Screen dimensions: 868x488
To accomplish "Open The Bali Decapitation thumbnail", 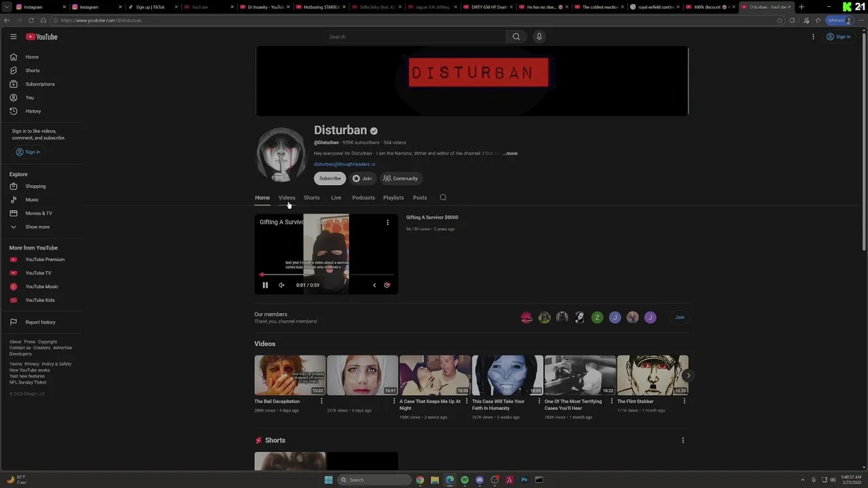I will pos(290,375).
